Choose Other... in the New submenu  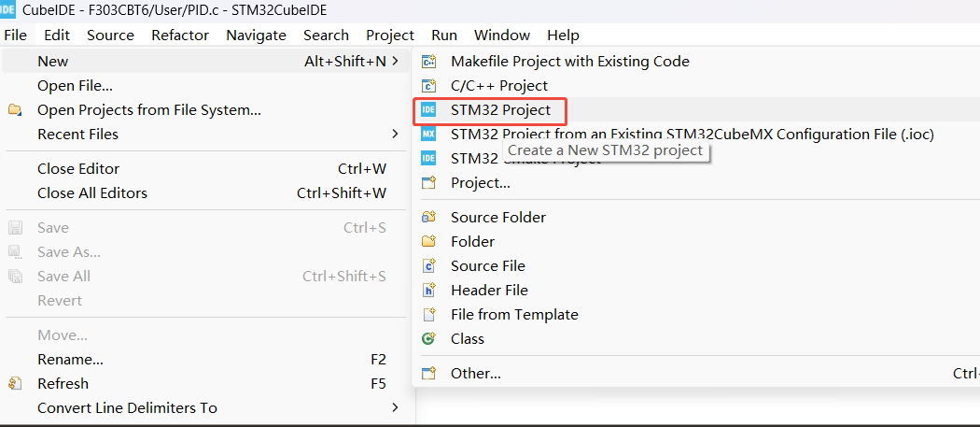click(x=475, y=374)
